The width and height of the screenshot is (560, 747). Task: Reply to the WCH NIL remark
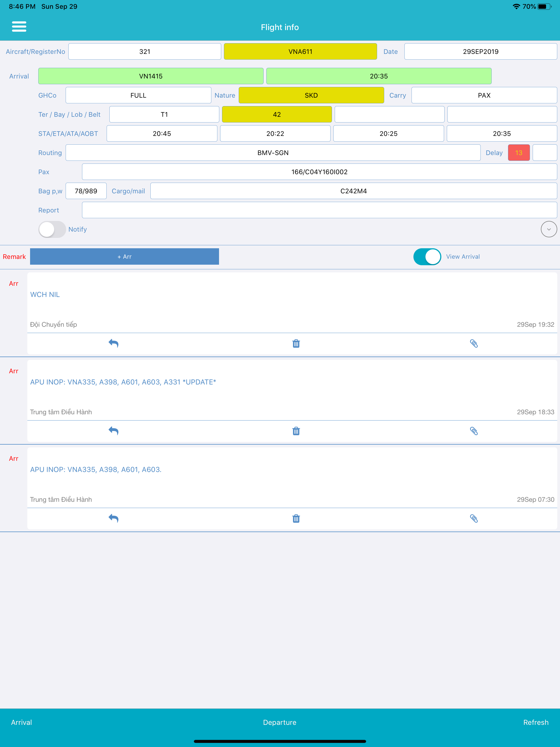pyautogui.click(x=113, y=343)
